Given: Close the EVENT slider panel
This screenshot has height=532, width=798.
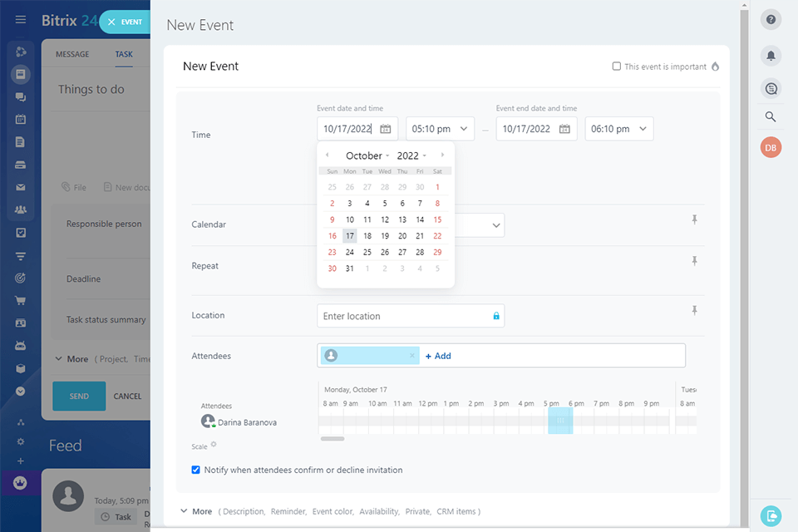Looking at the screenshot, I should (x=111, y=22).
